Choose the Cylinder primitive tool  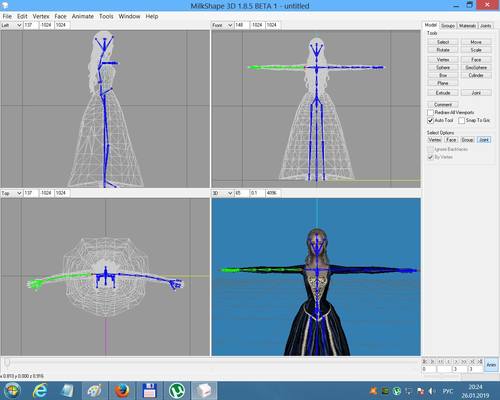coord(476,75)
